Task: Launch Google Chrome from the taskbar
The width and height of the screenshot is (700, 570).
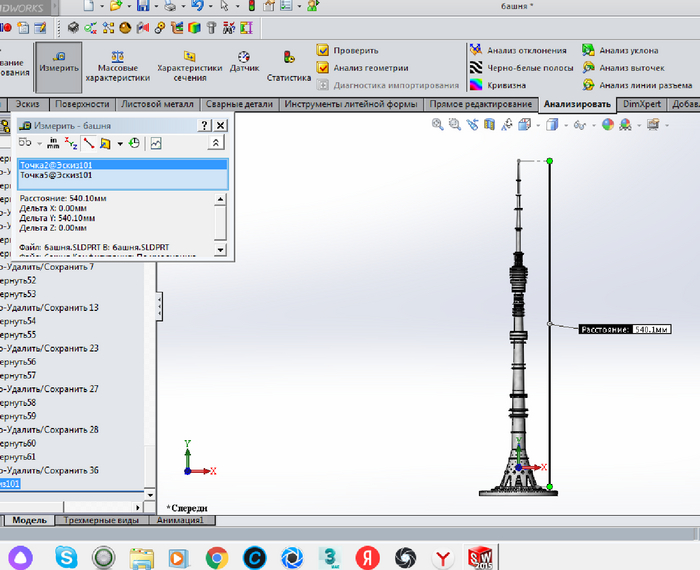Action: click(216, 555)
